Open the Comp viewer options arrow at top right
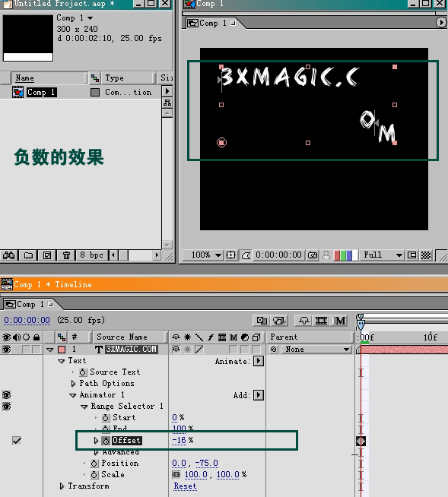 [441, 23]
